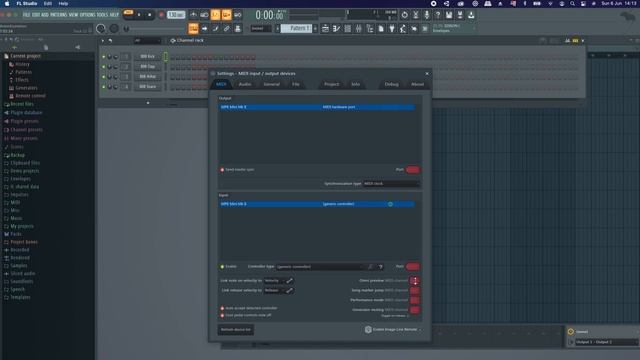Viewport: 640px width, 360px height.
Task: Toggle song/pattern mode button
Action: tap(128, 14)
